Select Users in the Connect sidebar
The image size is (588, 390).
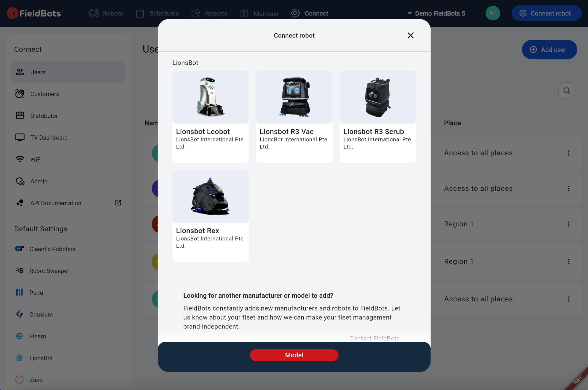pos(68,72)
